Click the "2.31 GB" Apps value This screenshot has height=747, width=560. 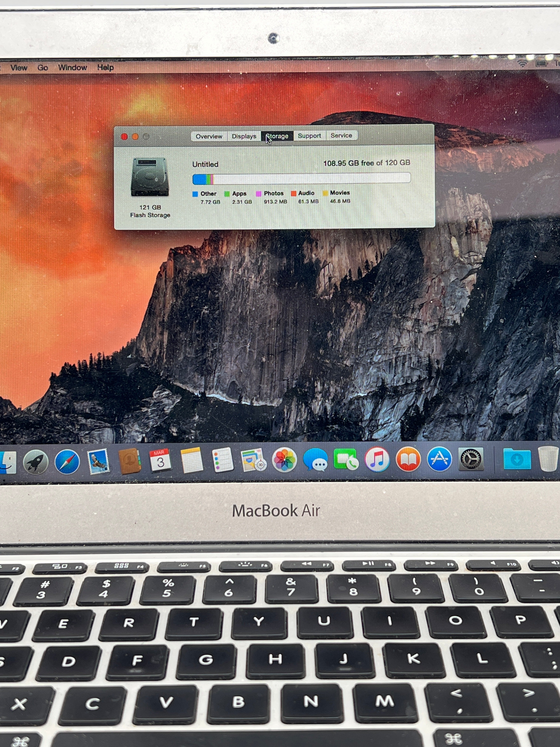click(242, 202)
